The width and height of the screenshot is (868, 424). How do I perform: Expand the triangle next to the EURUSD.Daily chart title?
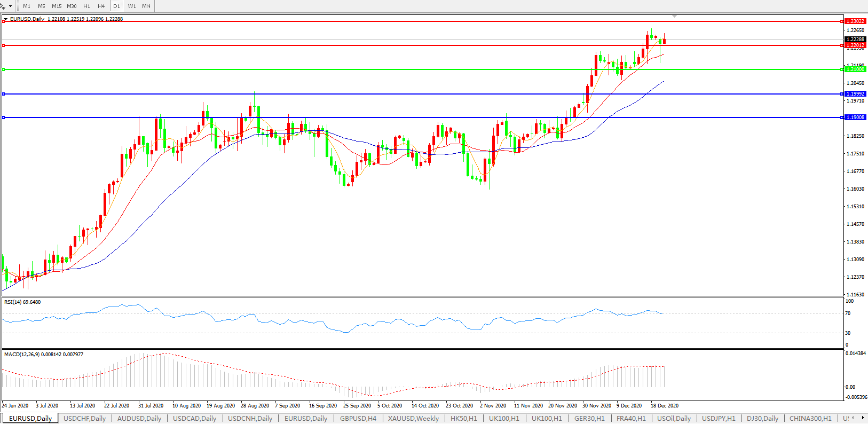pyautogui.click(x=5, y=19)
